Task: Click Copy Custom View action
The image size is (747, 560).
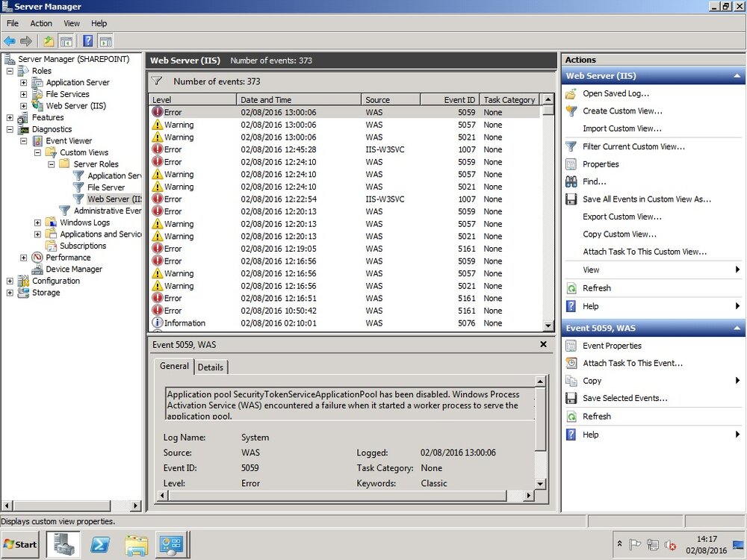Action: (619, 234)
